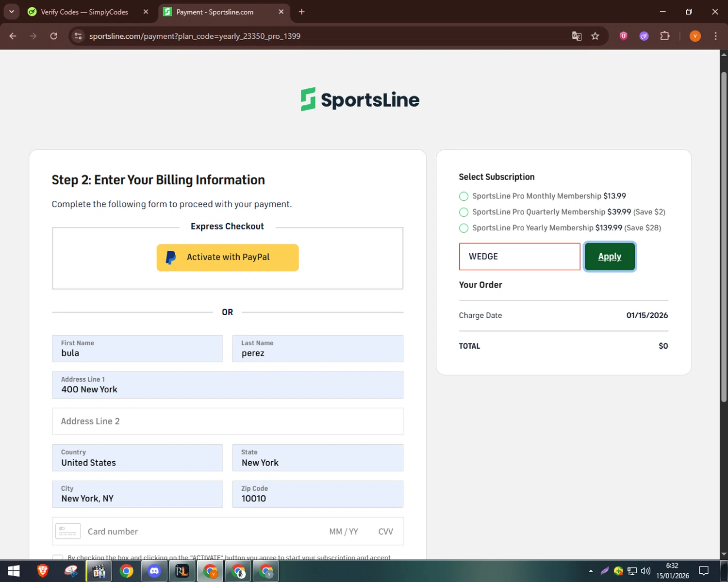Open the pinwheel app beside Brave in taskbar
This screenshot has width=728, height=582.
pyautogui.click(x=71, y=571)
